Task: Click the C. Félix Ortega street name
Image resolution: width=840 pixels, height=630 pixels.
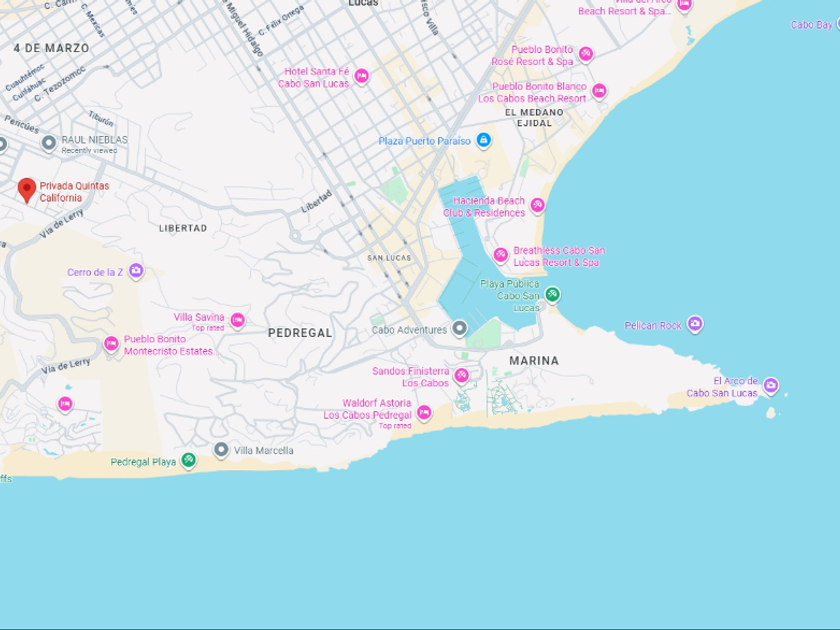Action: pyautogui.click(x=281, y=20)
